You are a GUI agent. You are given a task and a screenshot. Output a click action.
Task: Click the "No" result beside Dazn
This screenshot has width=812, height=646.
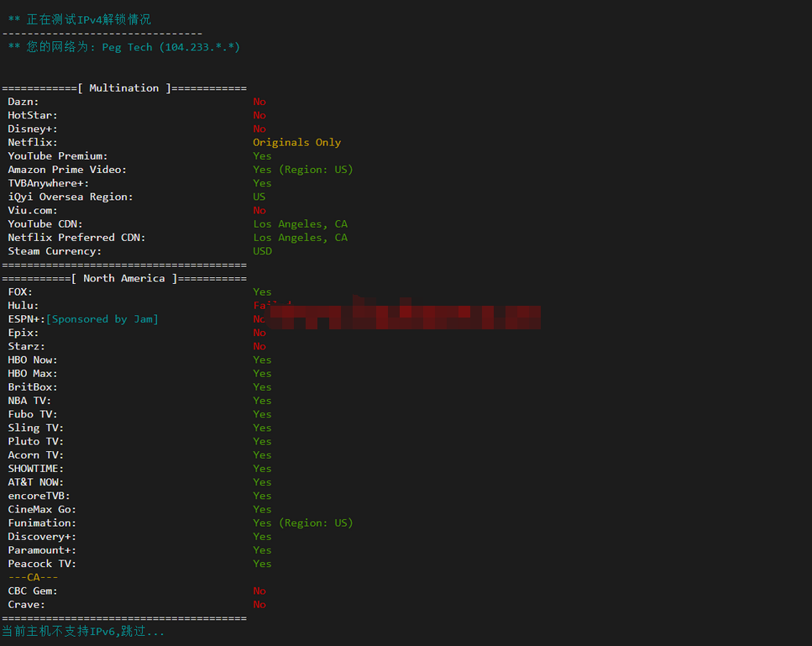[x=259, y=102]
